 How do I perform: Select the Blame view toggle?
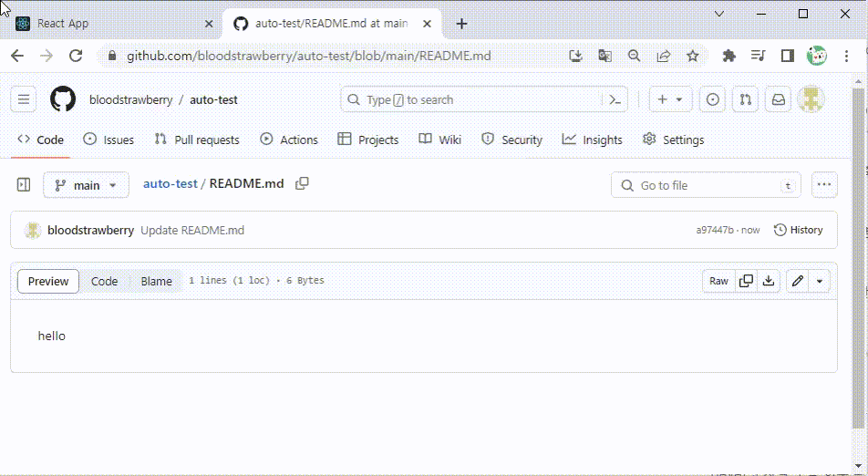(156, 281)
